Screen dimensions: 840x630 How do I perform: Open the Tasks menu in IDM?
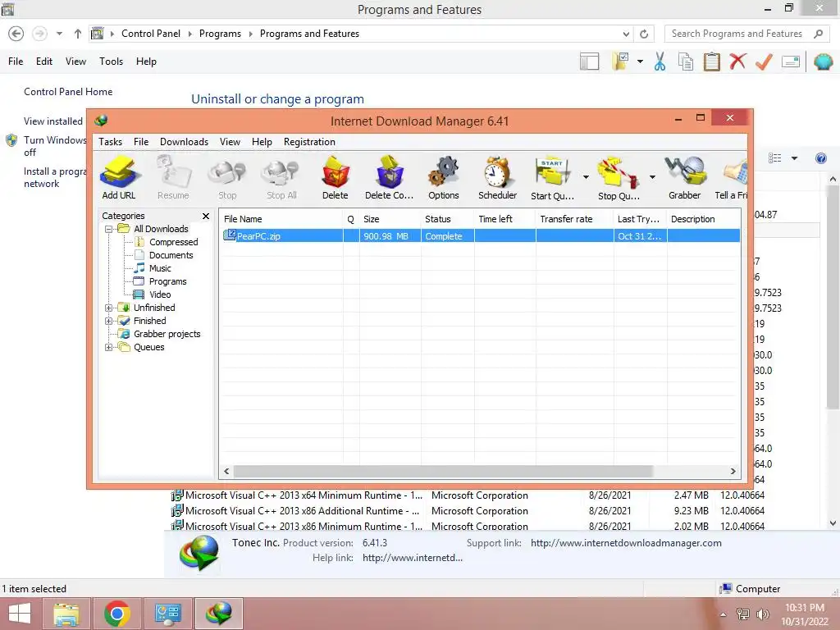(111, 142)
